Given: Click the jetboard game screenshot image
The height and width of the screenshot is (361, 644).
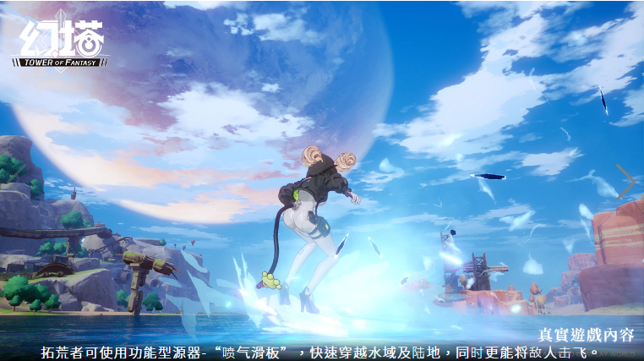Looking at the screenshot, I should [322, 181].
